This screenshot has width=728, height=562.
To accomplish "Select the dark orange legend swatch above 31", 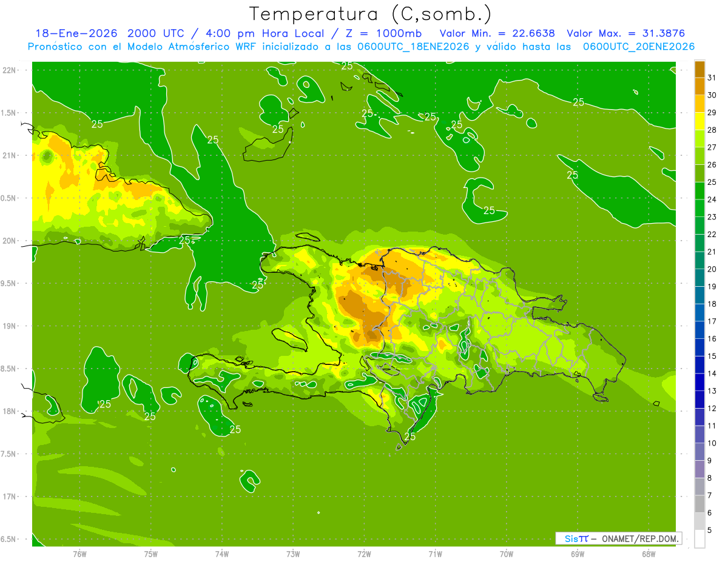I will click(x=699, y=69).
